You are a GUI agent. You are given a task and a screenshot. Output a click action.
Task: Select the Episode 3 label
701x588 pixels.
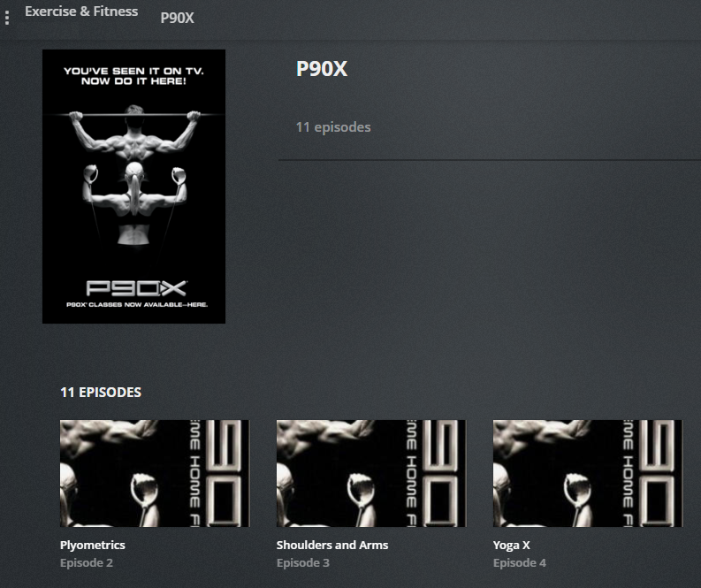click(x=302, y=562)
